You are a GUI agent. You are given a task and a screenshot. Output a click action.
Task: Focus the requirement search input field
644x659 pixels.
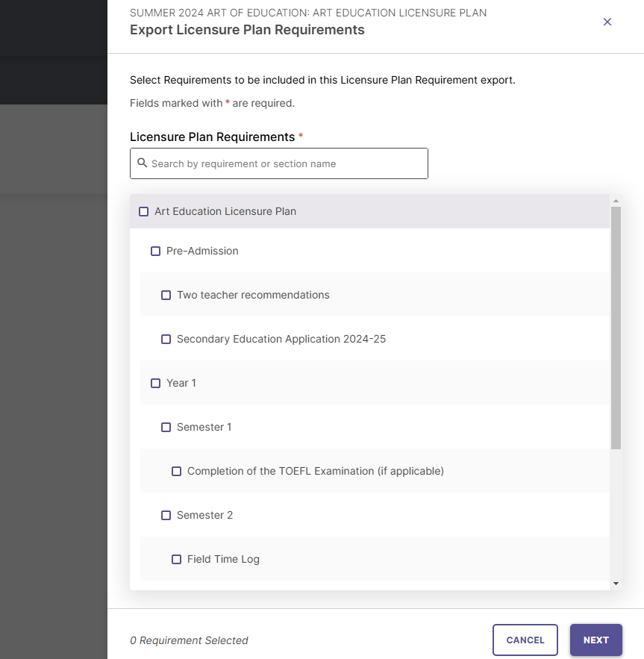(x=278, y=163)
